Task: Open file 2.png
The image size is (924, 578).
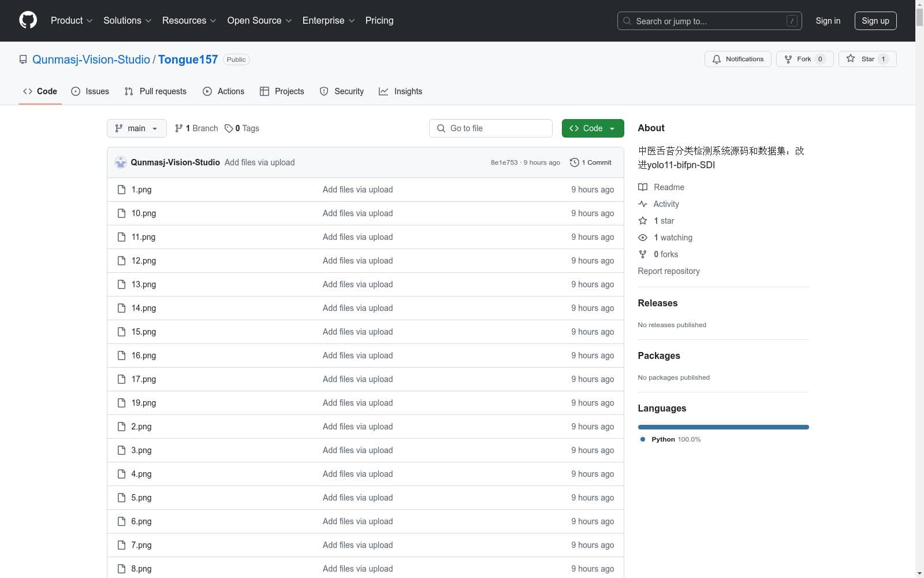Action: pyautogui.click(x=141, y=427)
